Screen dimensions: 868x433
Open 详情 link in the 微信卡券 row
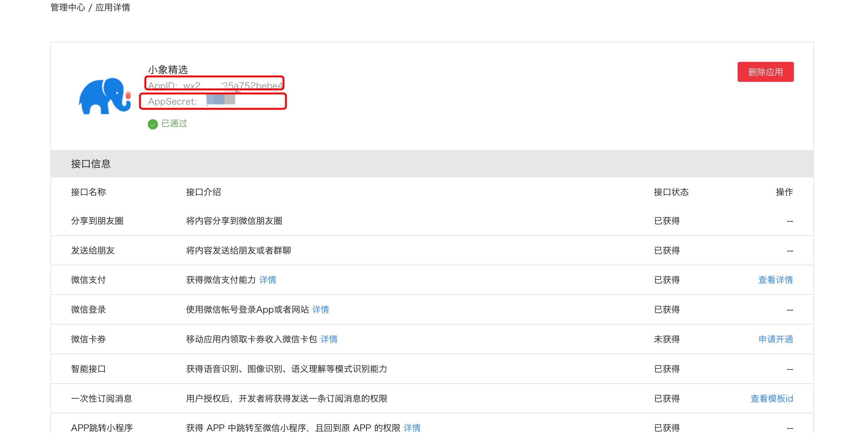(x=329, y=339)
